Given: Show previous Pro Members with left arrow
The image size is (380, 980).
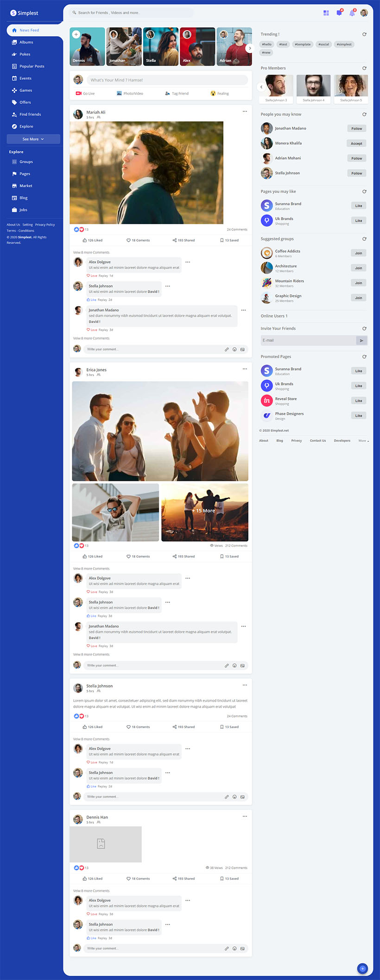Looking at the screenshot, I should point(261,87).
